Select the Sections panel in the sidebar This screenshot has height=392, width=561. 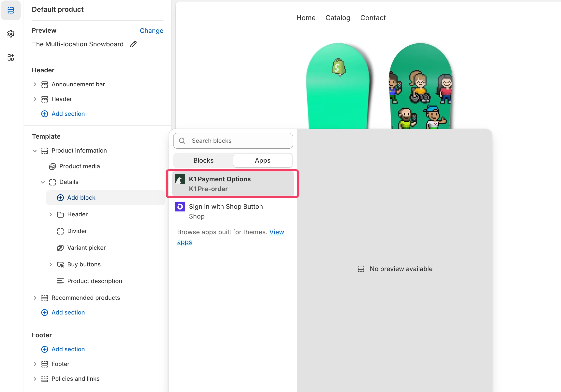(11, 10)
